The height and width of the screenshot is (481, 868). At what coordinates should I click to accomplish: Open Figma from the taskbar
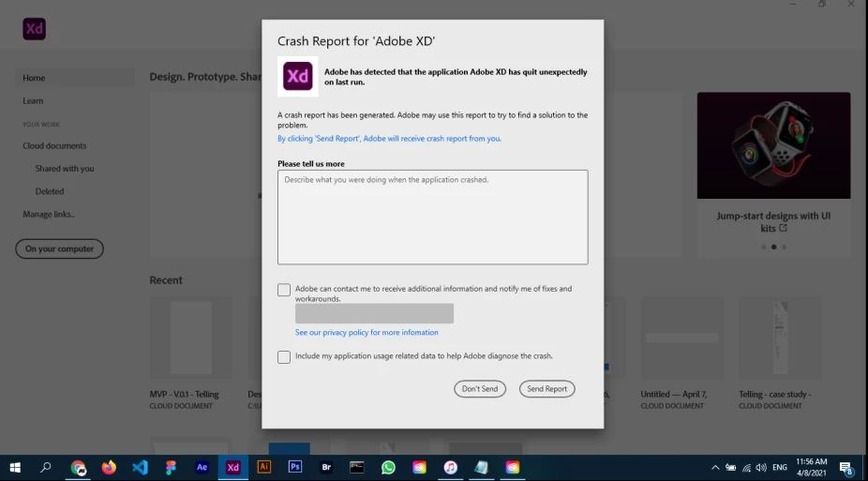[x=171, y=468]
